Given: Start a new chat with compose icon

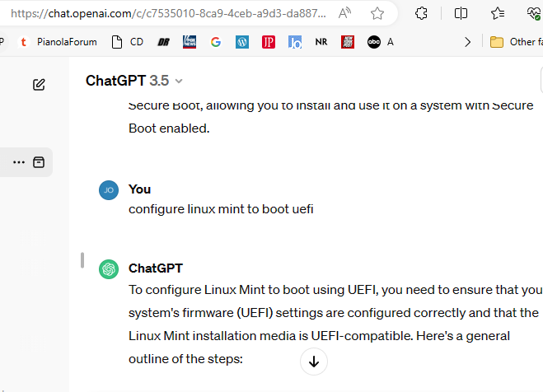Looking at the screenshot, I should pos(39,84).
